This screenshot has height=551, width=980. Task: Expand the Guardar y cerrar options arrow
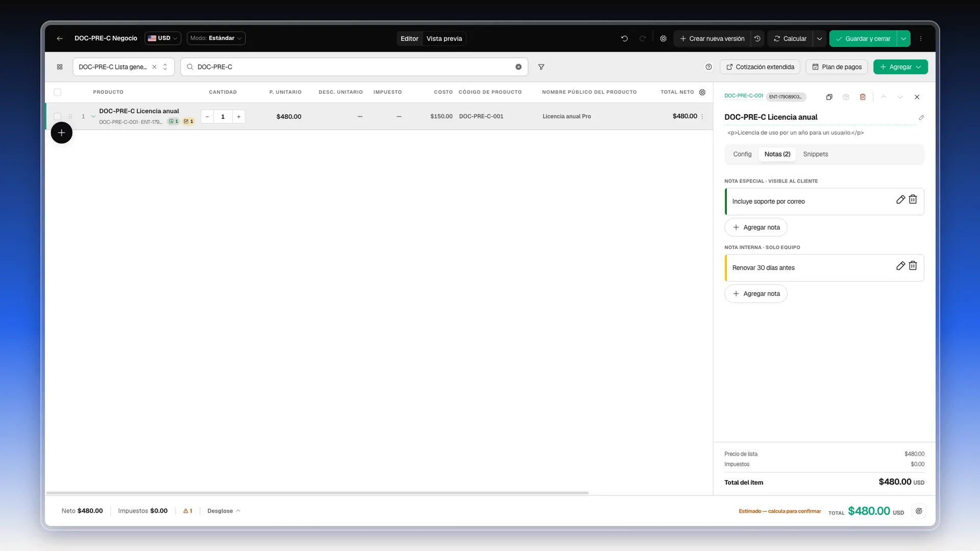(903, 38)
